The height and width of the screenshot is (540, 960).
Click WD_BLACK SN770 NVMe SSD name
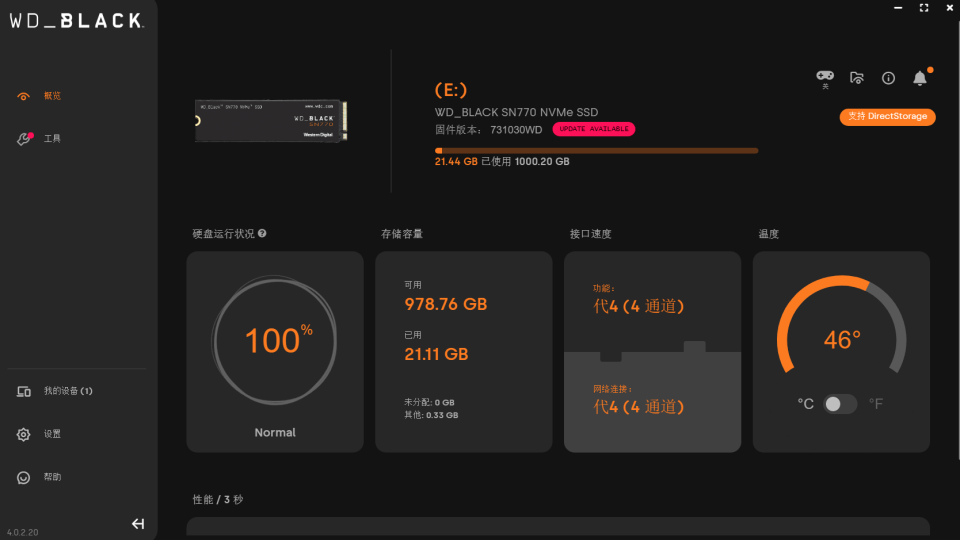point(516,112)
